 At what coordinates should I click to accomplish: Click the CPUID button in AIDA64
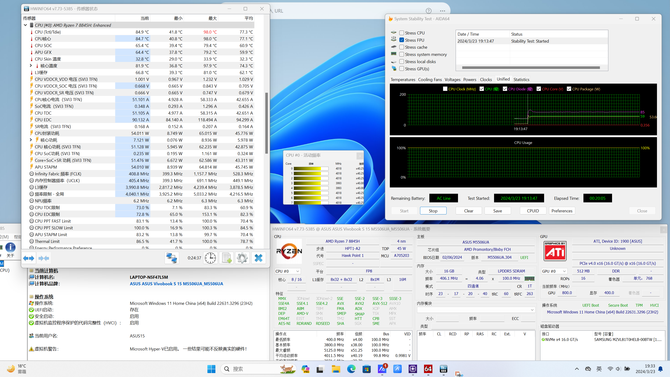(x=532, y=211)
